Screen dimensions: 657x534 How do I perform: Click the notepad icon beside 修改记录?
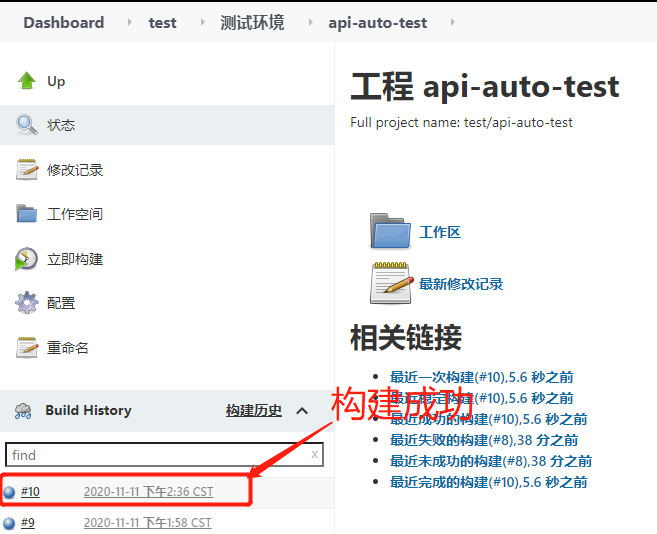click(27, 170)
